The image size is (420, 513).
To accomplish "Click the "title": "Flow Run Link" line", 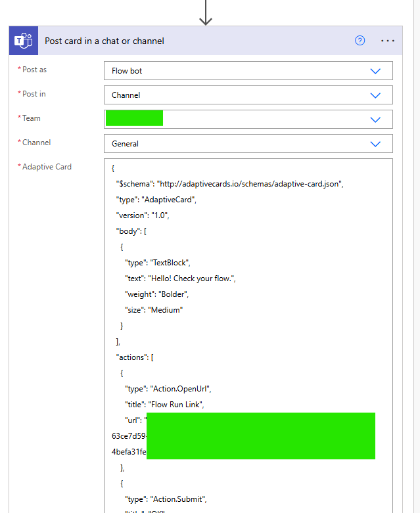I will click(x=164, y=405).
